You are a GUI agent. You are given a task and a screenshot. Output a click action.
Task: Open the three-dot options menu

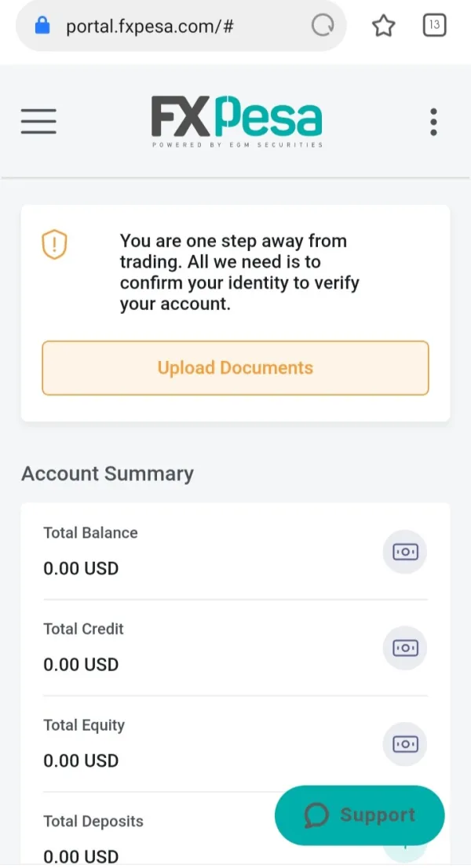433,122
